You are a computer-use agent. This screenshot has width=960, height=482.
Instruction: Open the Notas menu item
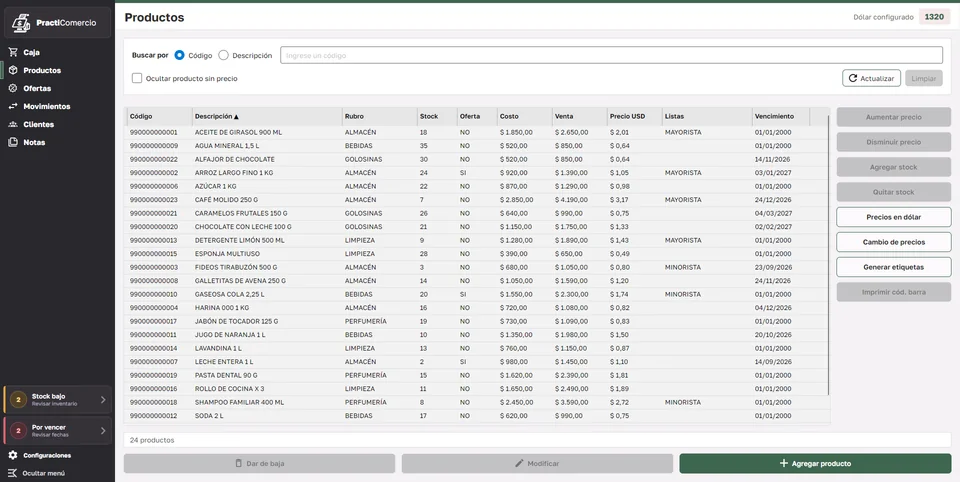[58, 142]
